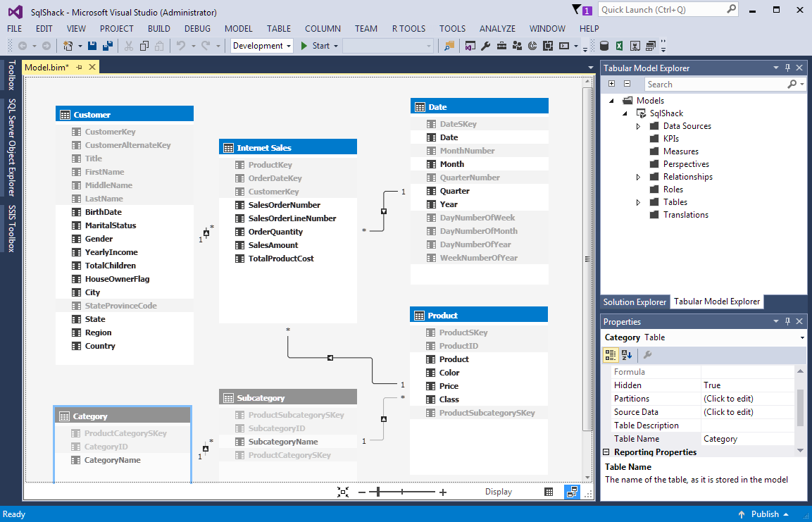Screen dimensions: 812x522
Task: Switch to grid data view
Action: point(549,492)
